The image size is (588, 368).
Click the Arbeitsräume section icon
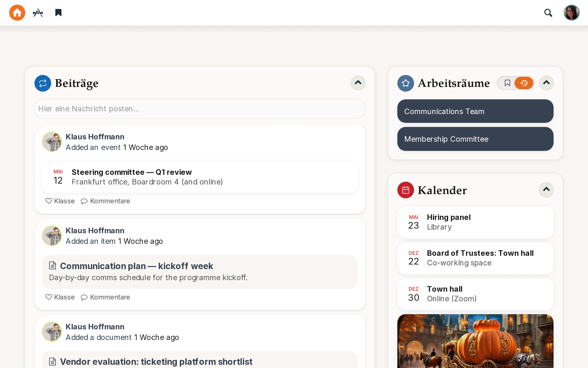click(406, 83)
